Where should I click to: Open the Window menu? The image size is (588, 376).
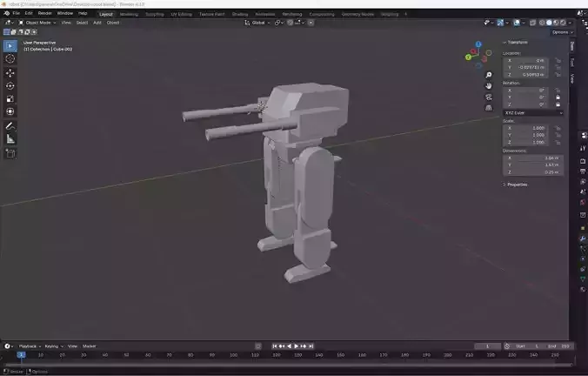click(65, 13)
